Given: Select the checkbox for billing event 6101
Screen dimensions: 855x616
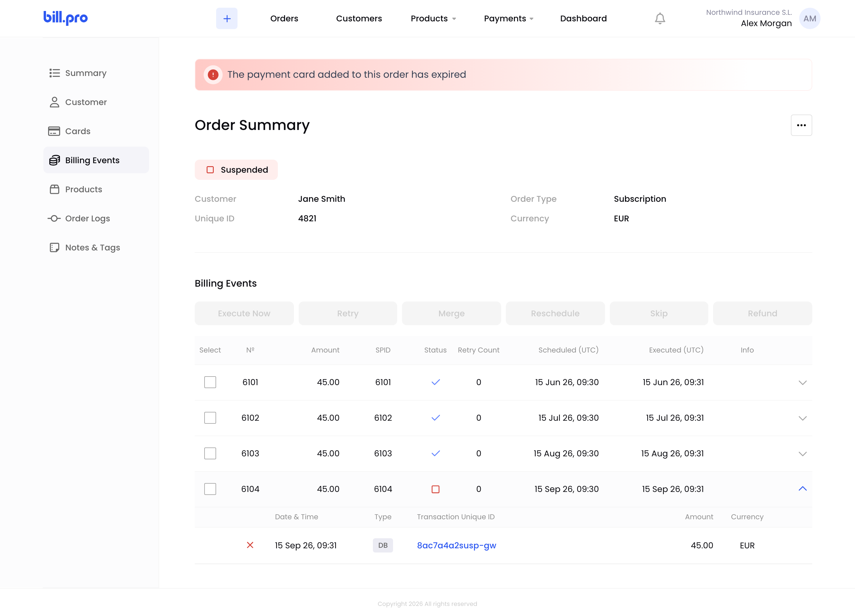Looking at the screenshot, I should click(210, 382).
